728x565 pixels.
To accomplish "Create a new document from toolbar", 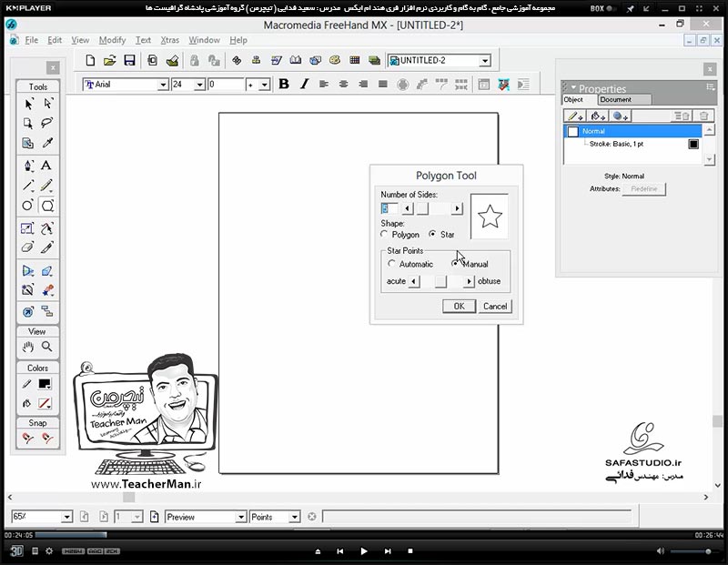I will click(90, 60).
